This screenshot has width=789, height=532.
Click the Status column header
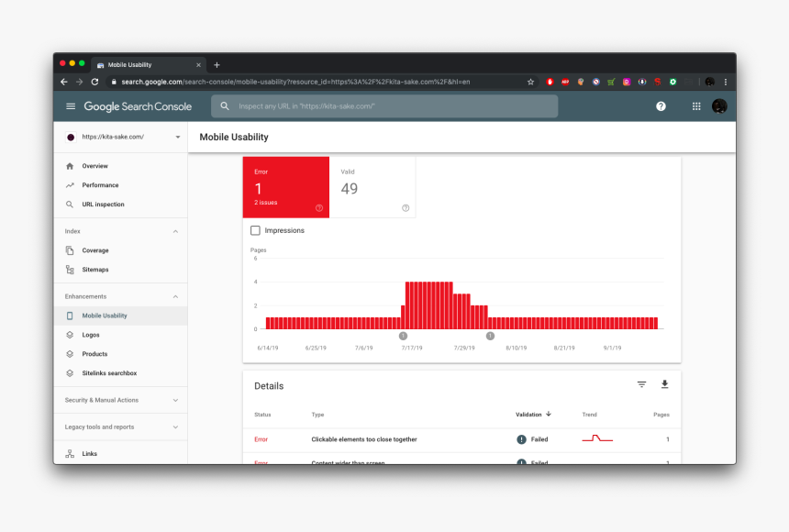262,415
